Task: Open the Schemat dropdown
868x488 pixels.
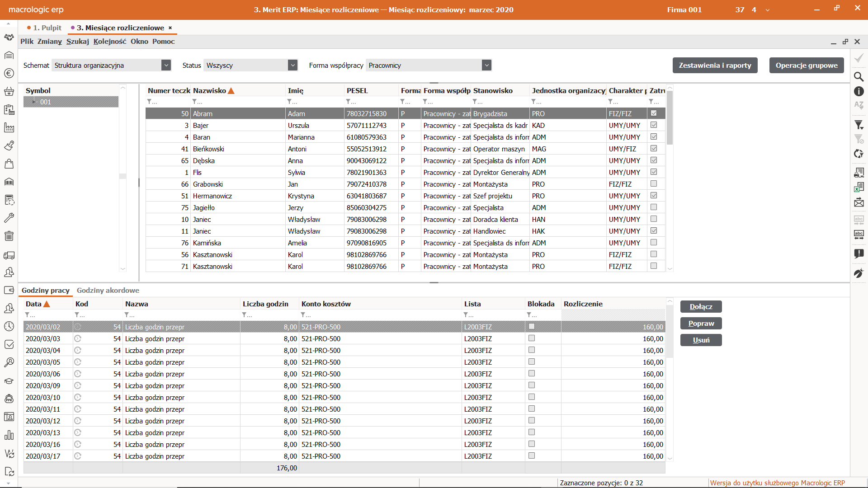Action: pos(166,65)
